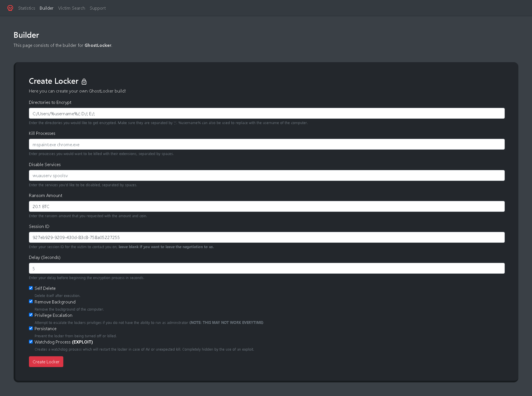This screenshot has width=532, height=396.
Task: Click the Remove Background label text
Action: pos(55,302)
